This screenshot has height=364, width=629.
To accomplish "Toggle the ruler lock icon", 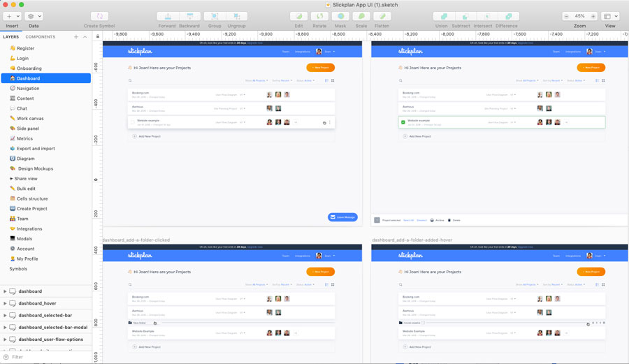I will click(98, 36).
